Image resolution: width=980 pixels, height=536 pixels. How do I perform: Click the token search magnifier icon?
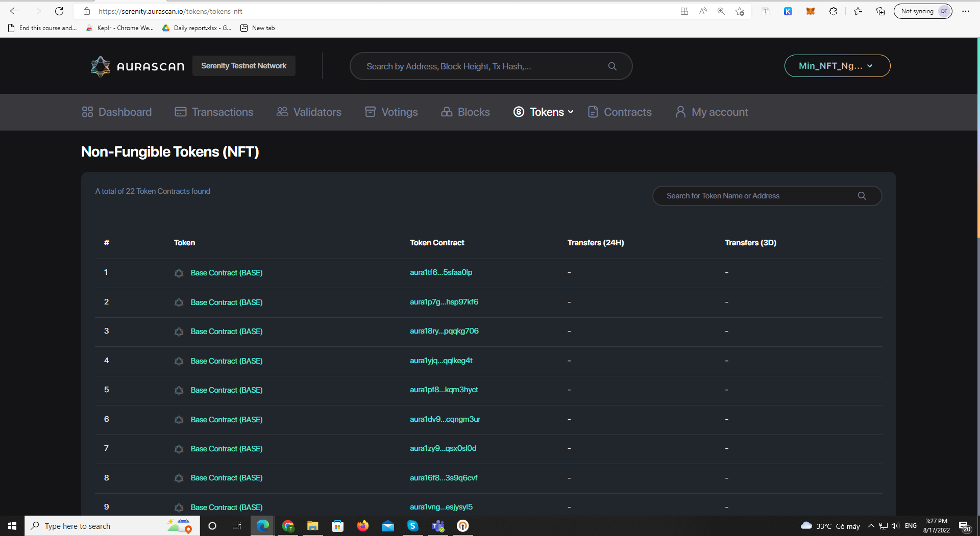point(862,196)
